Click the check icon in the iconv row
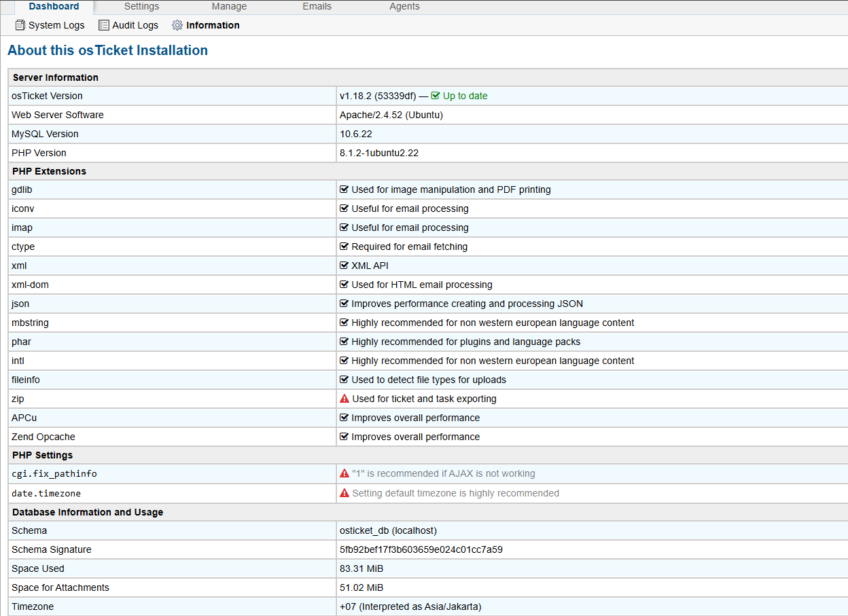The height and width of the screenshot is (616, 848). coord(344,209)
